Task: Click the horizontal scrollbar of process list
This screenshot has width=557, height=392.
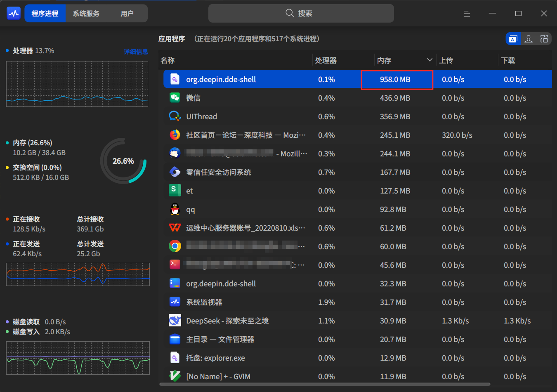Action: pos(324,384)
